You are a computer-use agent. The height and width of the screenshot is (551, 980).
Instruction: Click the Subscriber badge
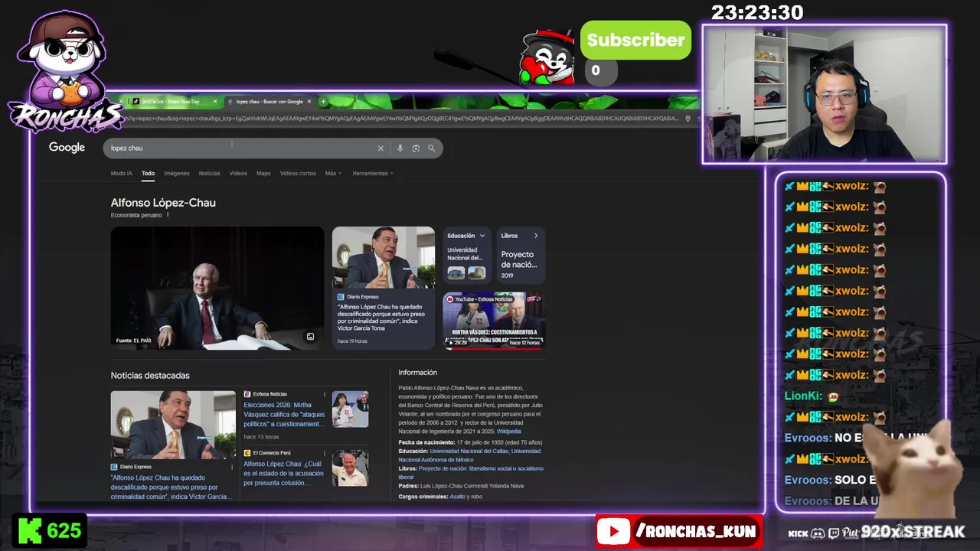coord(635,41)
